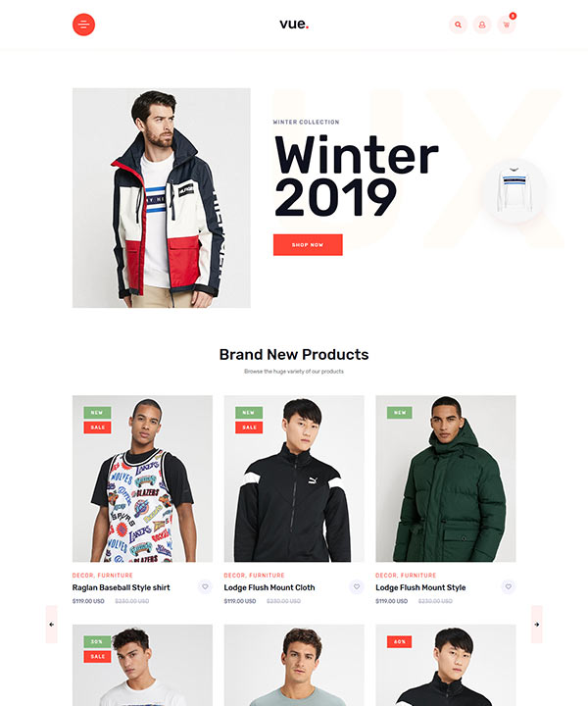
Task: Click the hero winter jacket image
Action: pos(162,198)
